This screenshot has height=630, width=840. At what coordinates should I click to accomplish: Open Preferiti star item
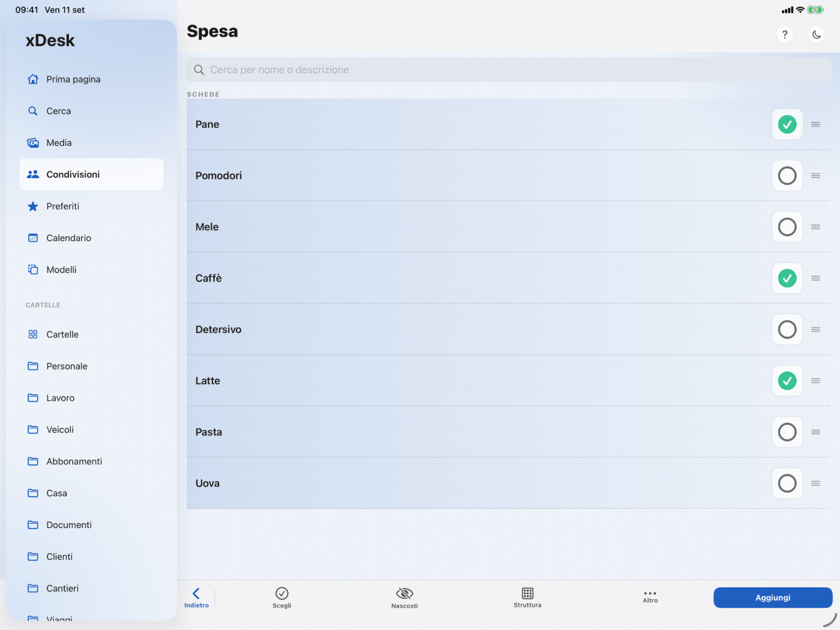click(x=91, y=206)
